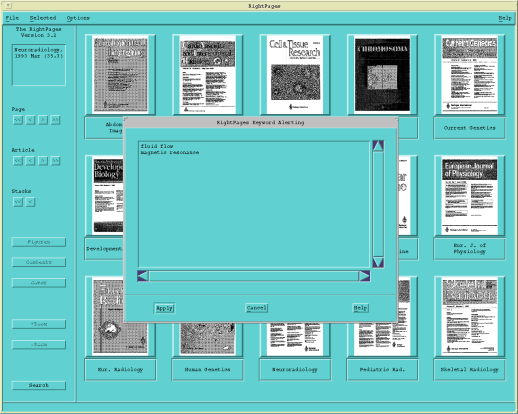The image size is (518, 414).
Task: Click the horizontal scrollbar track under keyword list
Action: point(254,276)
